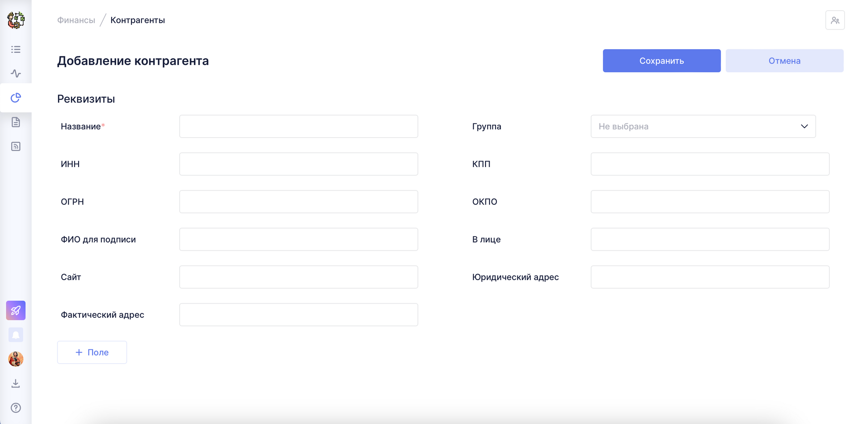Add a custom field with Поле
This screenshot has width=868, height=424.
92,352
